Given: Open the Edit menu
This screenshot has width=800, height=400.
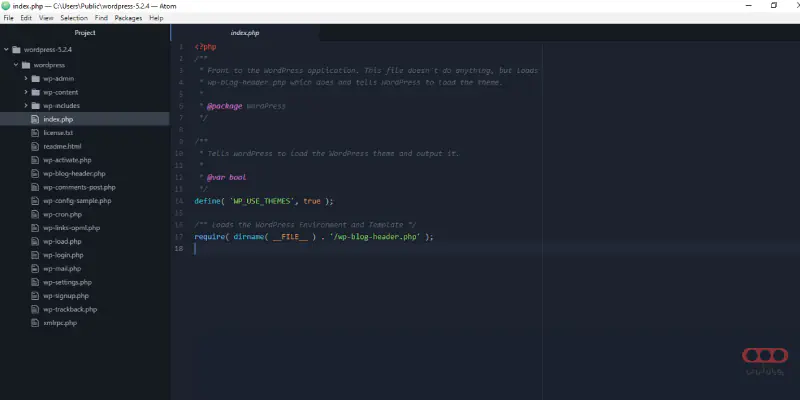Looking at the screenshot, I should click(26, 18).
